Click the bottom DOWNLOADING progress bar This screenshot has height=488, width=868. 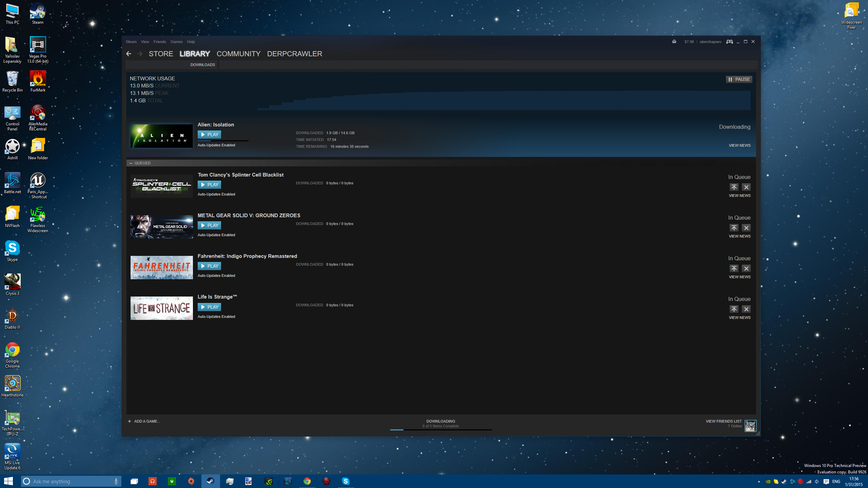coord(441,430)
